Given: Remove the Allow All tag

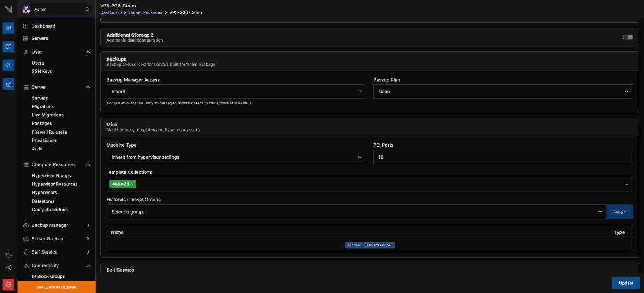Looking at the screenshot, I should pyautogui.click(x=132, y=185).
